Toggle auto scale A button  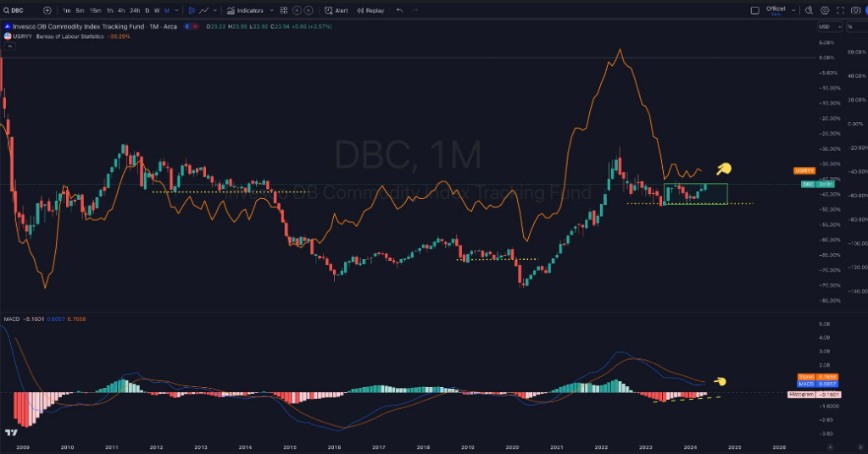[x=830, y=447]
